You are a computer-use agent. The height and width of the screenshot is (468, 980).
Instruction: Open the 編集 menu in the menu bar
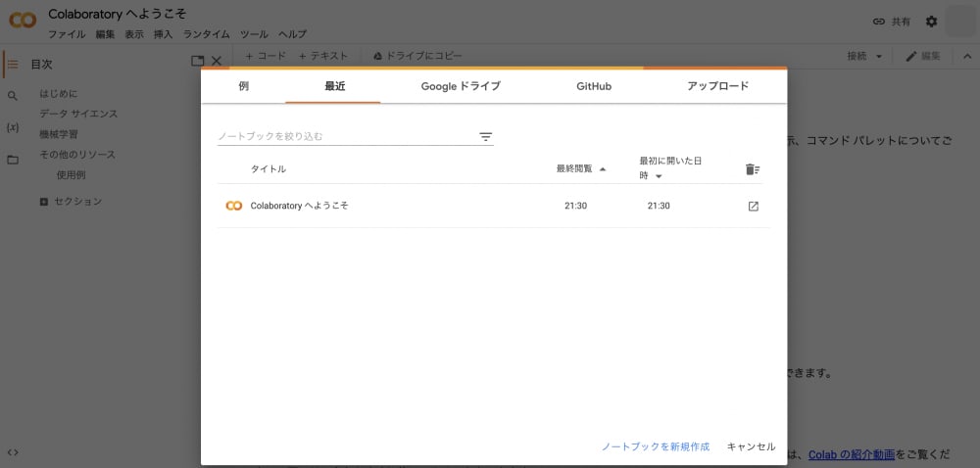coord(105,34)
